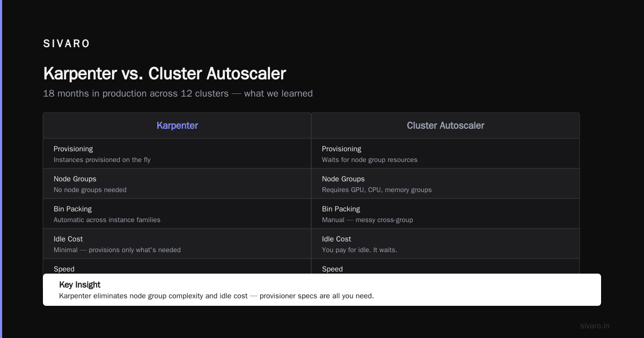Click the SIVARO logo text
Image resolution: width=644 pixels, height=338 pixels.
click(x=67, y=44)
